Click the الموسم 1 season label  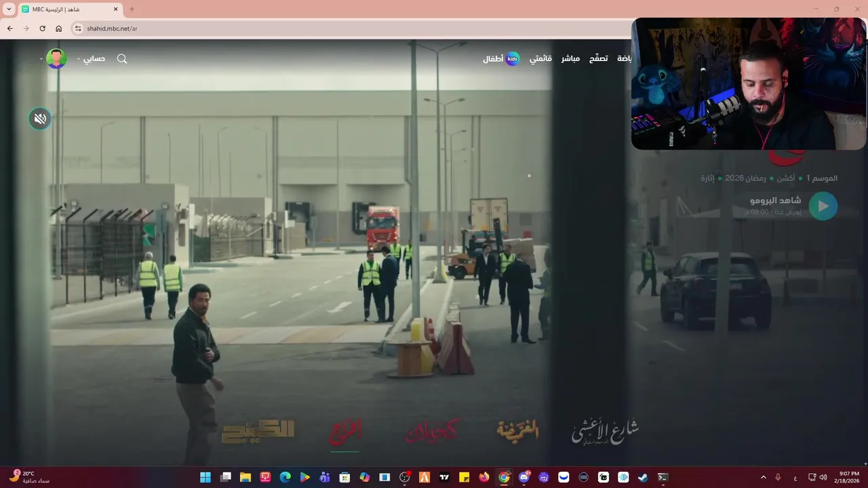point(822,178)
